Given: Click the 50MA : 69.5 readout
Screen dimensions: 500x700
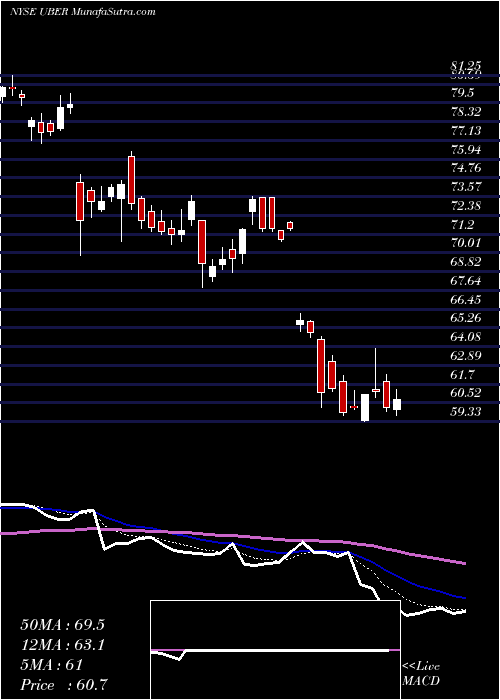Looking at the screenshot, I should (62, 625).
